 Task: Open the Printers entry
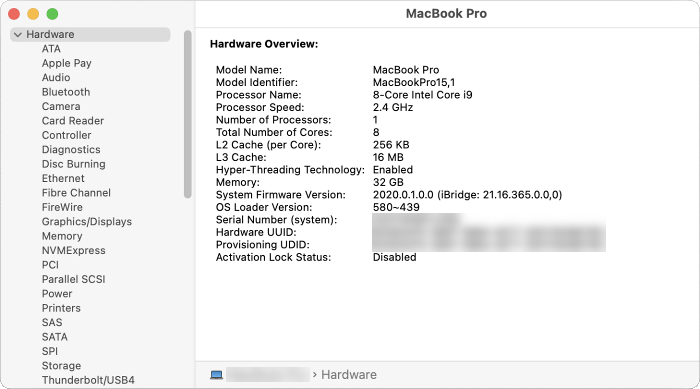[61, 308]
